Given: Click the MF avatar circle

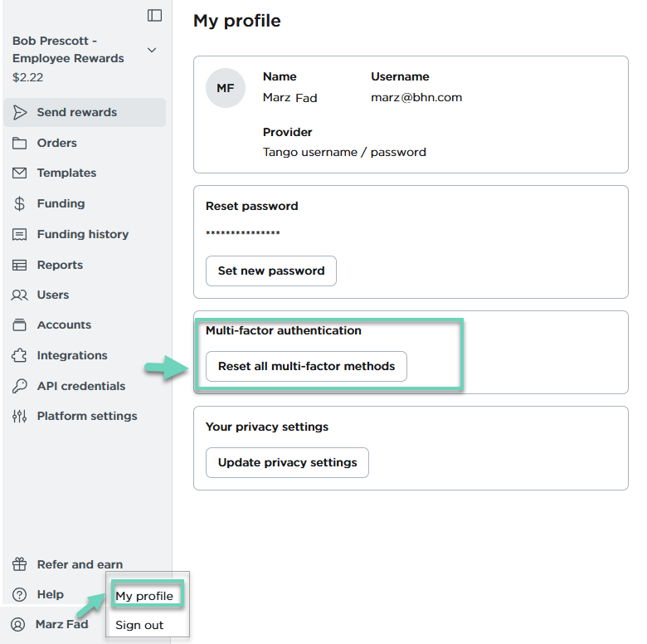Looking at the screenshot, I should pos(226,88).
